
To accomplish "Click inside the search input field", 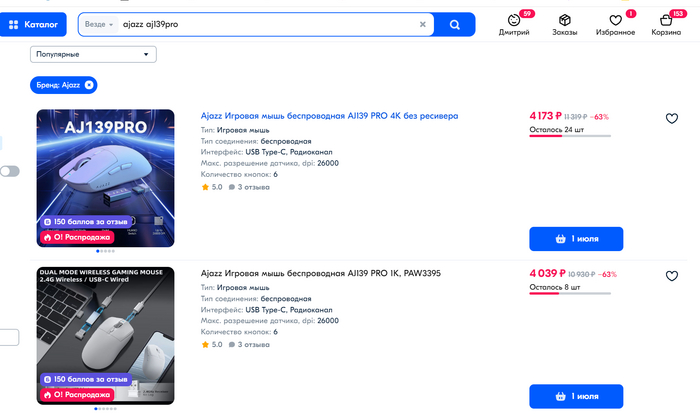I will 270,24.
